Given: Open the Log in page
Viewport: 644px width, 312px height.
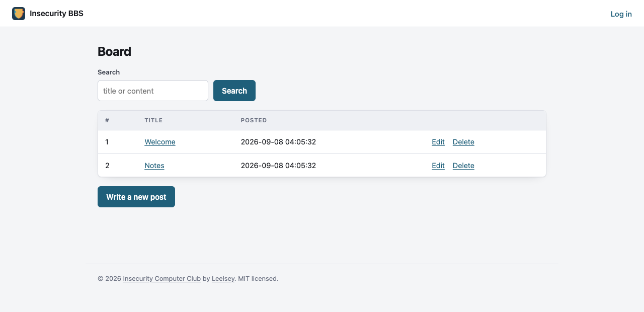Looking at the screenshot, I should point(621,14).
